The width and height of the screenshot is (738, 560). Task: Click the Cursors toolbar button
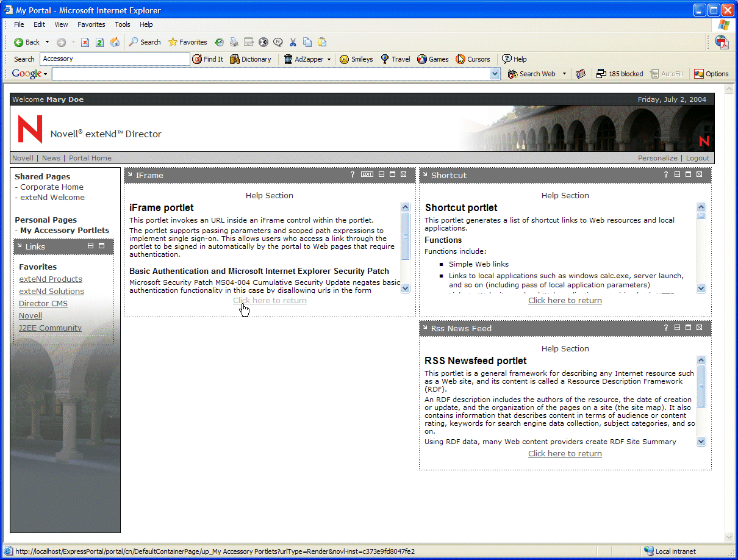tap(473, 59)
